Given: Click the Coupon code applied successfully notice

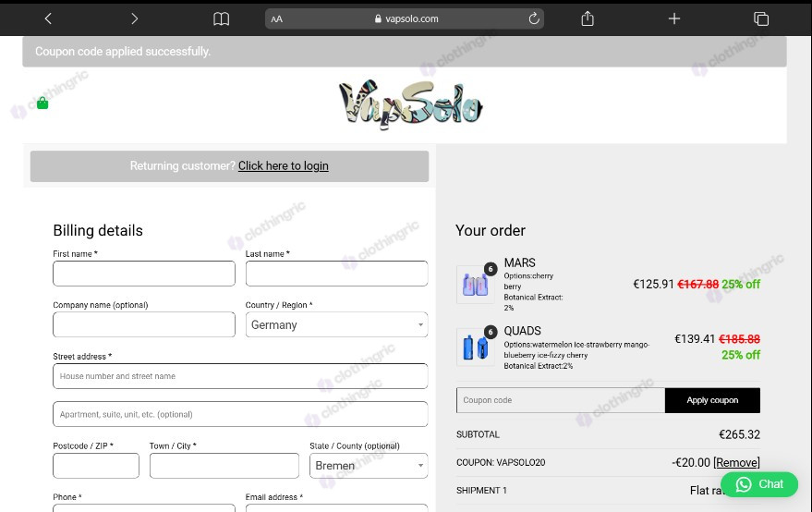Looking at the screenshot, I should tap(405, 52).
